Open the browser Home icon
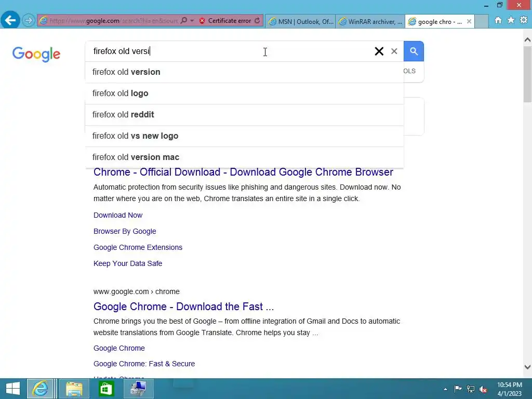Viewport: 532px width, 399px height. click(498, 20)
